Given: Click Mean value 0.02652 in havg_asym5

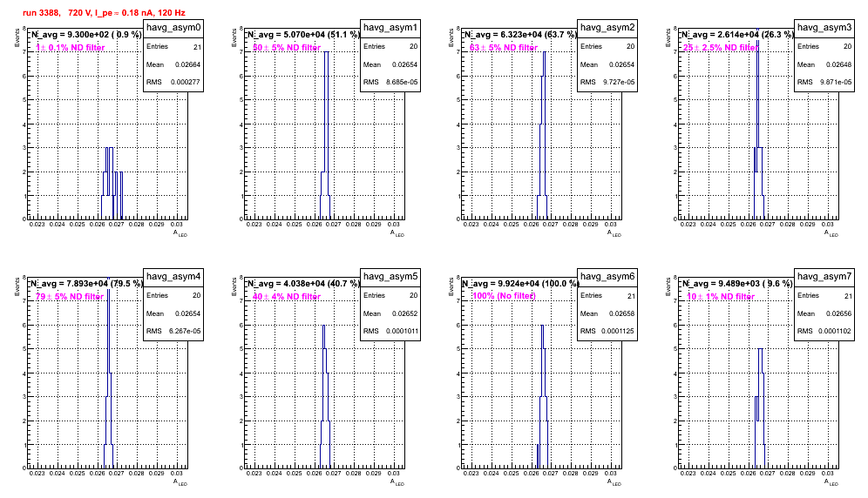Looking at the screenshot, I should click(x=405, y=313).
